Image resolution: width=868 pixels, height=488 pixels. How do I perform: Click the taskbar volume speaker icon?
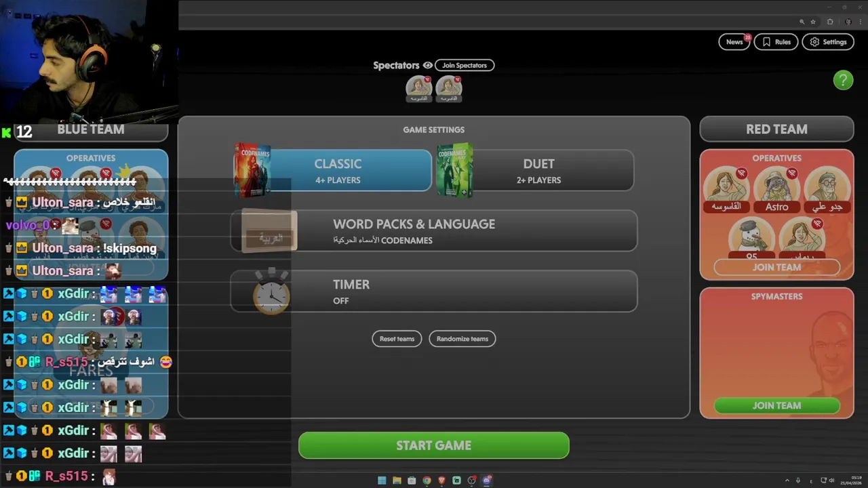pos(832,481)
